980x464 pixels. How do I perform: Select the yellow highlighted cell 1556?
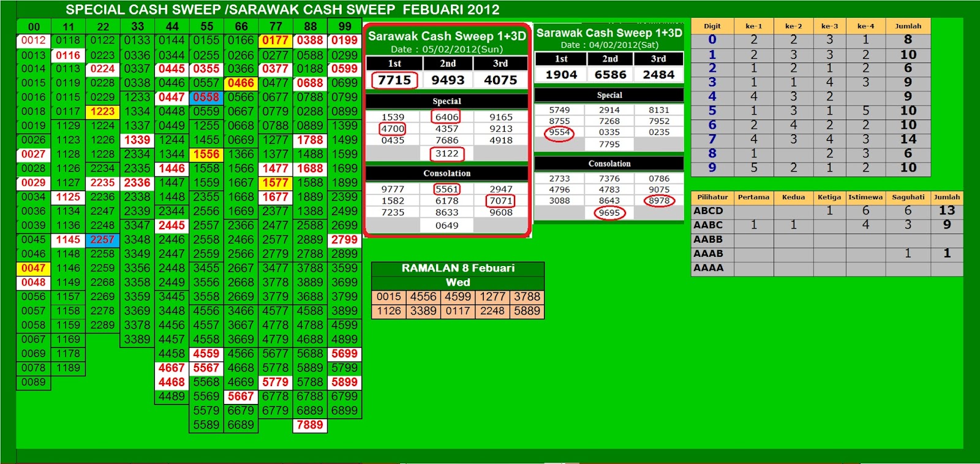pos(206,154)
